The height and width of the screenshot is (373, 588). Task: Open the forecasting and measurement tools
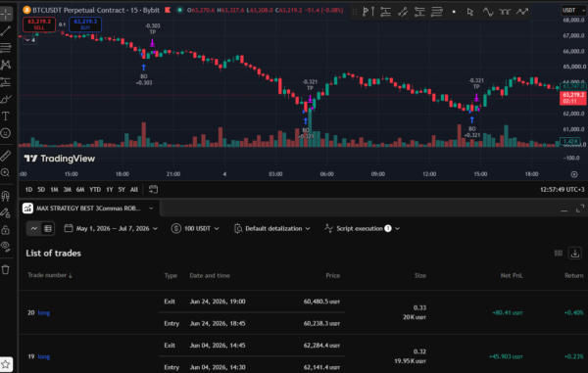point(6,82)
